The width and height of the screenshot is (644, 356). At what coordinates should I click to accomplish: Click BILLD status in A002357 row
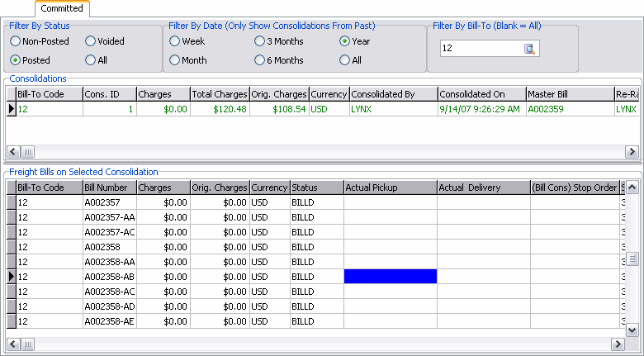pyautogui.click(x=317, y=202)
